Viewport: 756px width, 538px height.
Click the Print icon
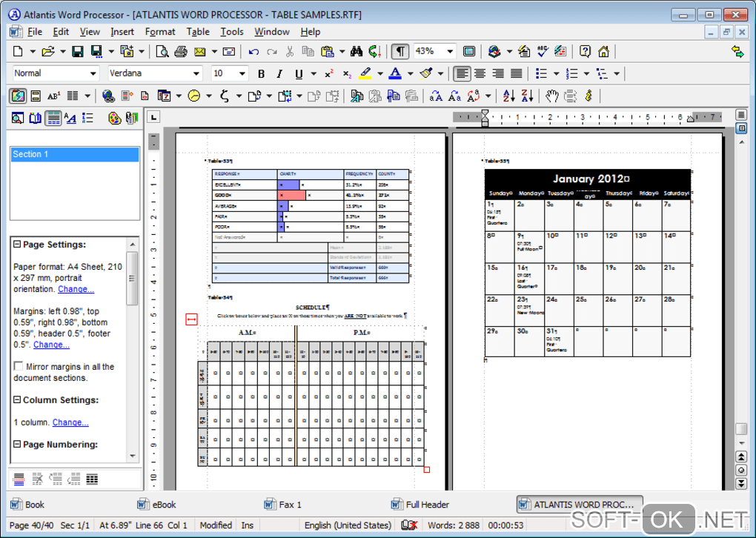point(181,51)
